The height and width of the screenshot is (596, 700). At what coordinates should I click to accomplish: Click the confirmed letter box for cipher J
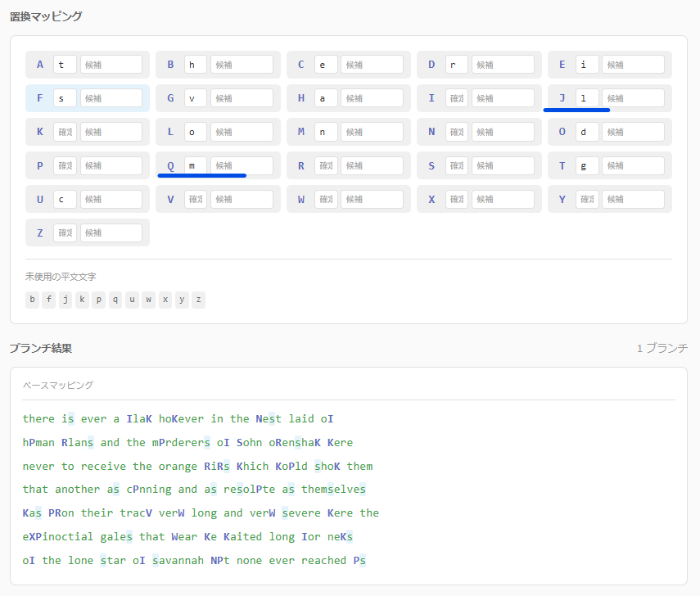[587, 98]
